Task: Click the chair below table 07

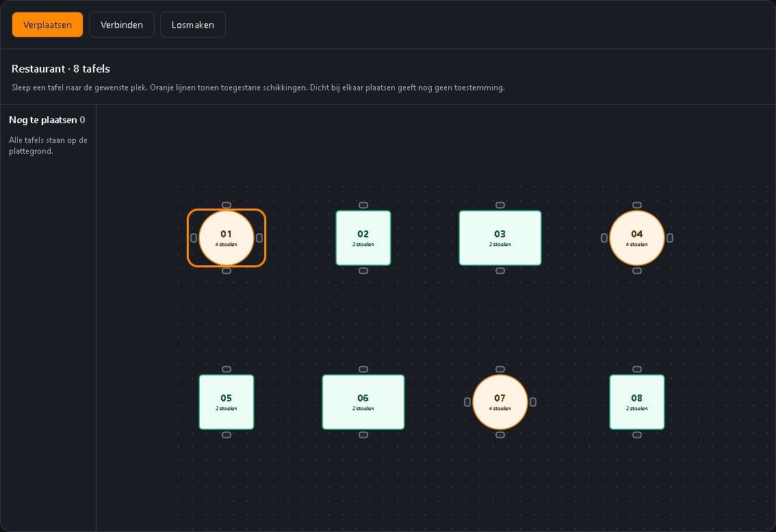Action: pos(500,435)
